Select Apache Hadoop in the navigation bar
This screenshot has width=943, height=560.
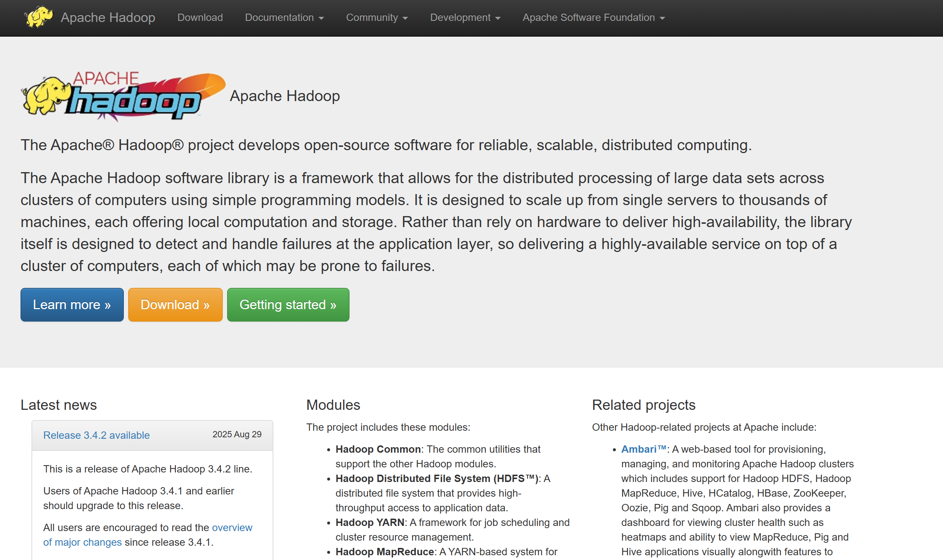(108, 17)
